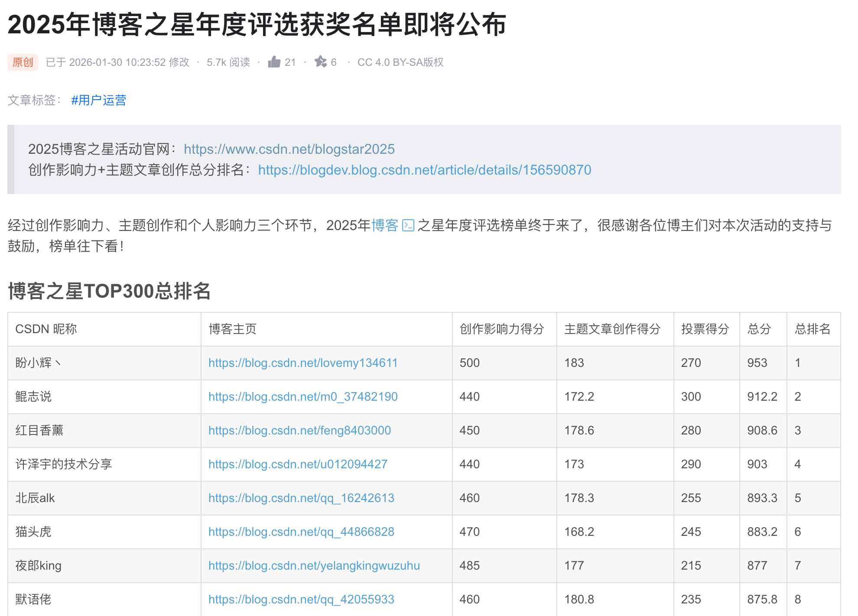Viewport: 858px width, 616px height.
Task: Open the blogstar2025 official site link
Action: [289, 149]
